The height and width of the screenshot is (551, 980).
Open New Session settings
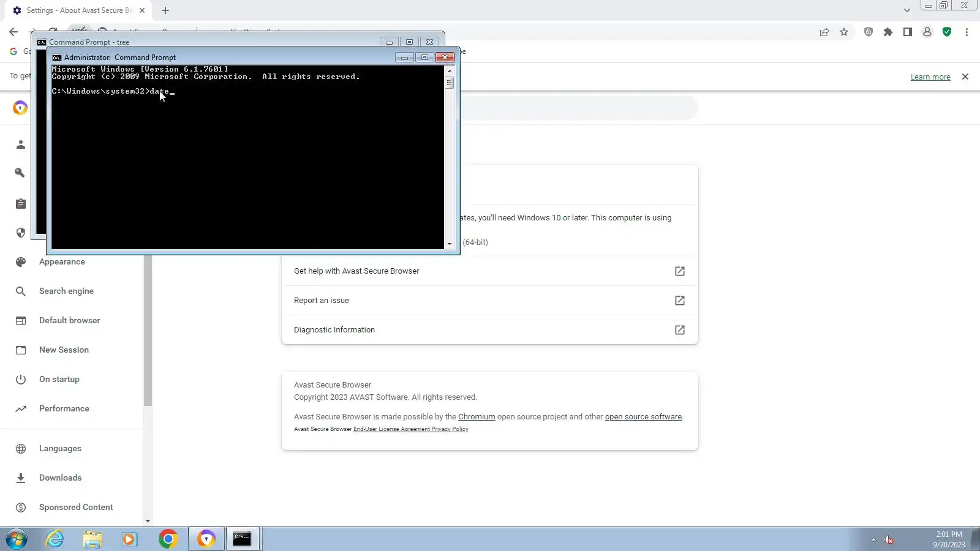(x=64, y=350)
